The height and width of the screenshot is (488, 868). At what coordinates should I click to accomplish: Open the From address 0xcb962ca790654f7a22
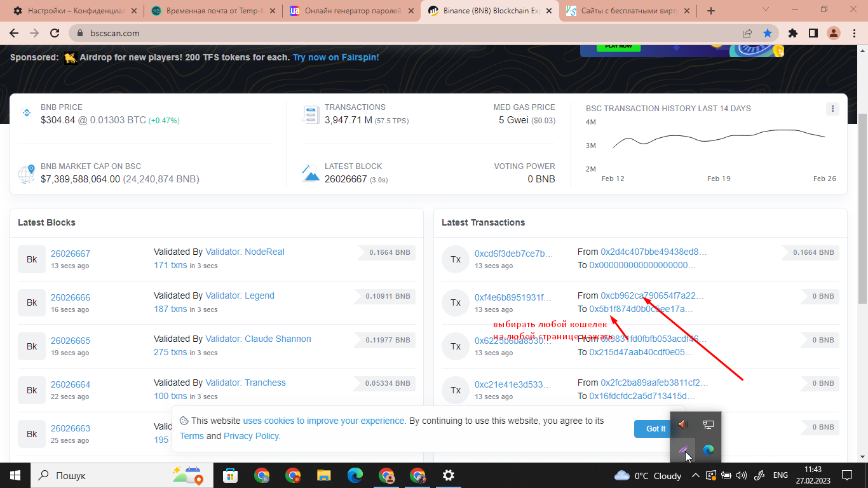652,295
